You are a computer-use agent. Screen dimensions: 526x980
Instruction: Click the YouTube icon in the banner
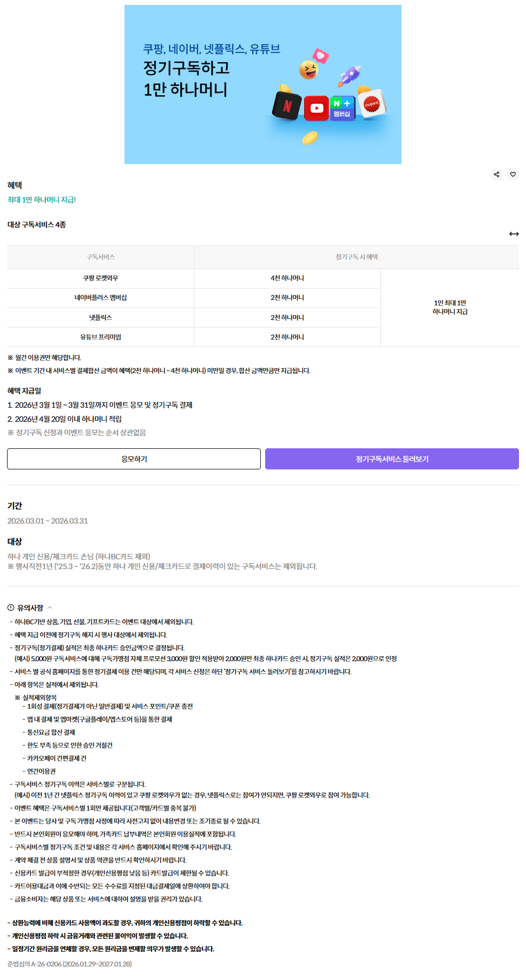[317, 108]
